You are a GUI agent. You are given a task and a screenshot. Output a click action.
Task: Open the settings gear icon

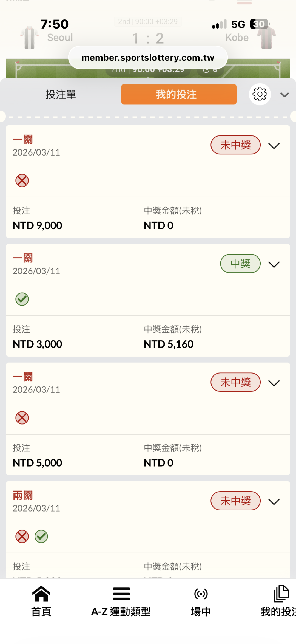click(x=260, y=94)
